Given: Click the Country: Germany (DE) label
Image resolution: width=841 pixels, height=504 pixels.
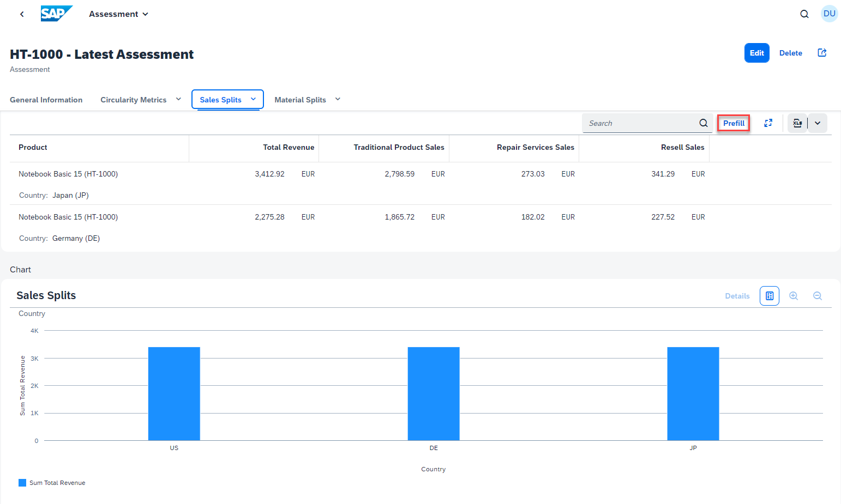Looking at the screenshot, I should point(59,238).
